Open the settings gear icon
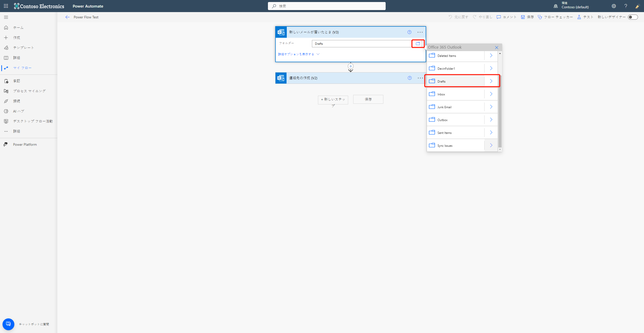Image resolution: width=644 pixels, height=333 pixels. tap(614, 6)
